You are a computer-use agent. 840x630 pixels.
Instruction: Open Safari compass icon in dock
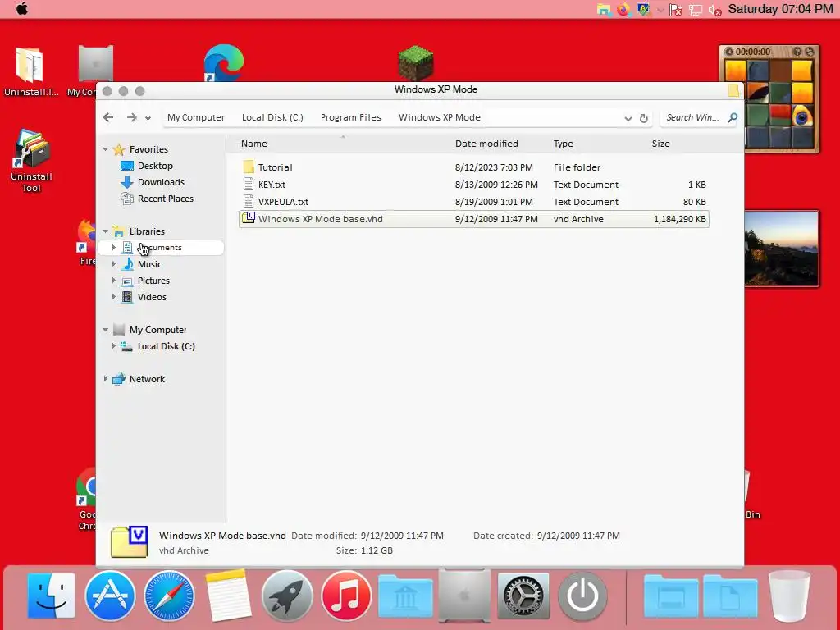pyautogui.click(x=169, y=596)
